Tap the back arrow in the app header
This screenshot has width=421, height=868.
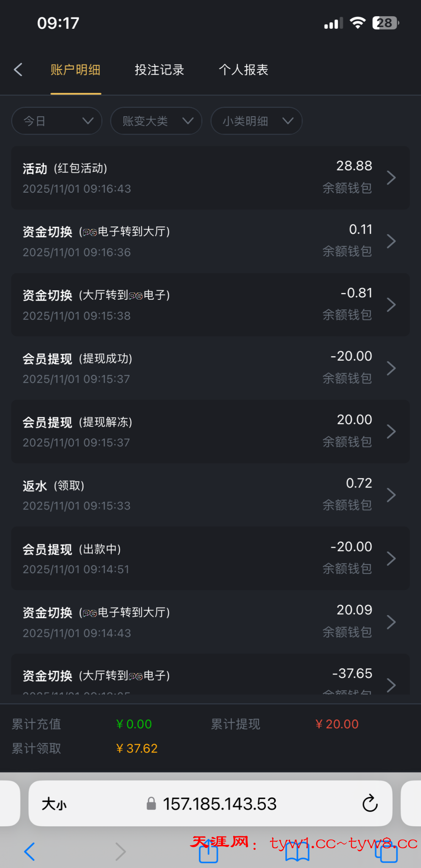click(18, 70)
